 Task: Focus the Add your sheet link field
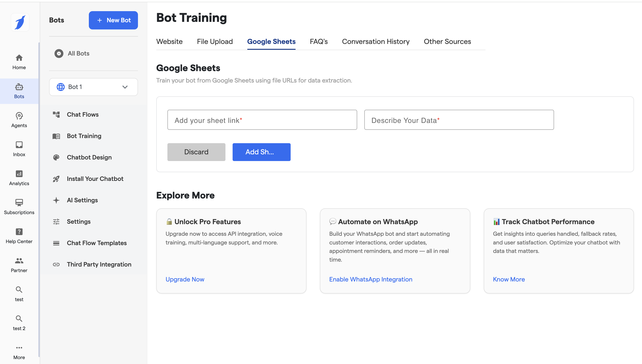[x=262, y=120]
